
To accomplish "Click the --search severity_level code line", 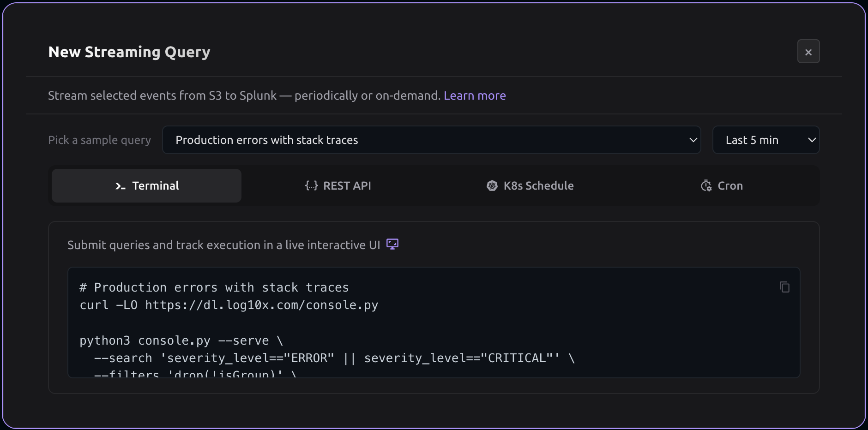I will tap(334, 358).
